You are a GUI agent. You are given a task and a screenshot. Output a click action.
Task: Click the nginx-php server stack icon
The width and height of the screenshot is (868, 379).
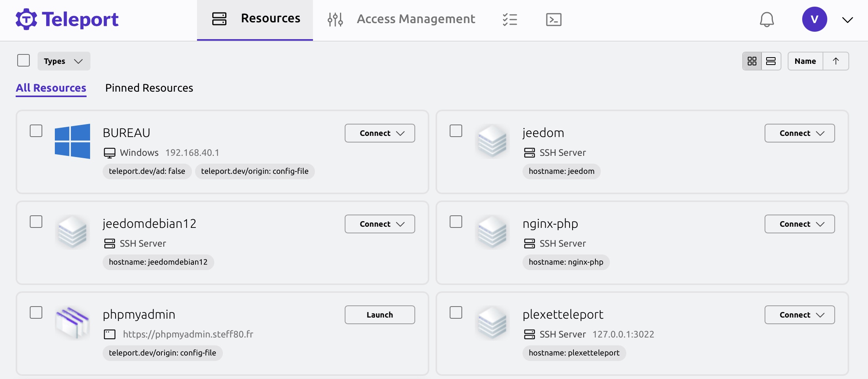(492, 232)
